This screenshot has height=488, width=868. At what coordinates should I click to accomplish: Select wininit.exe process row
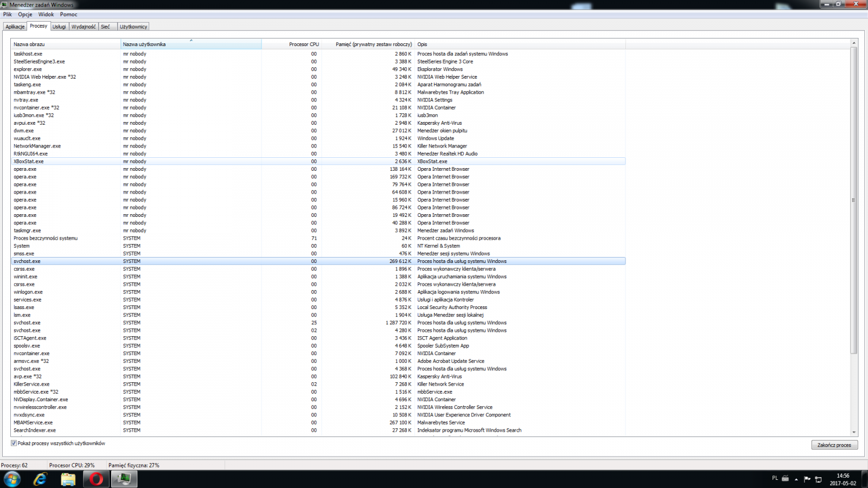click(318, 277)
